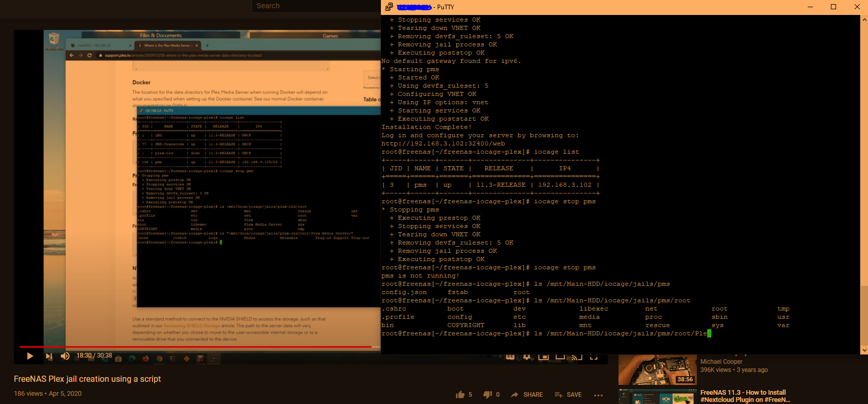Resume the video with the play button
This screenshot has width=868, height=404.
pos(30,356)
